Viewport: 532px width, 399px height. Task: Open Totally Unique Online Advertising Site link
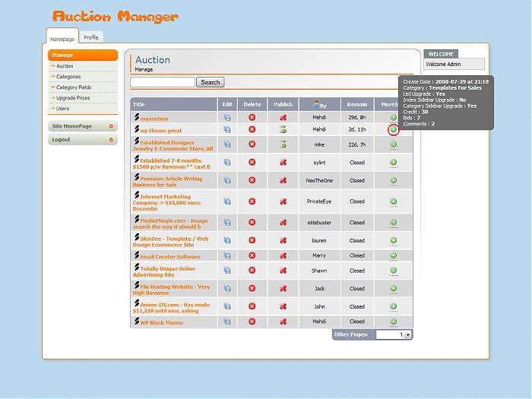[164, 271]
